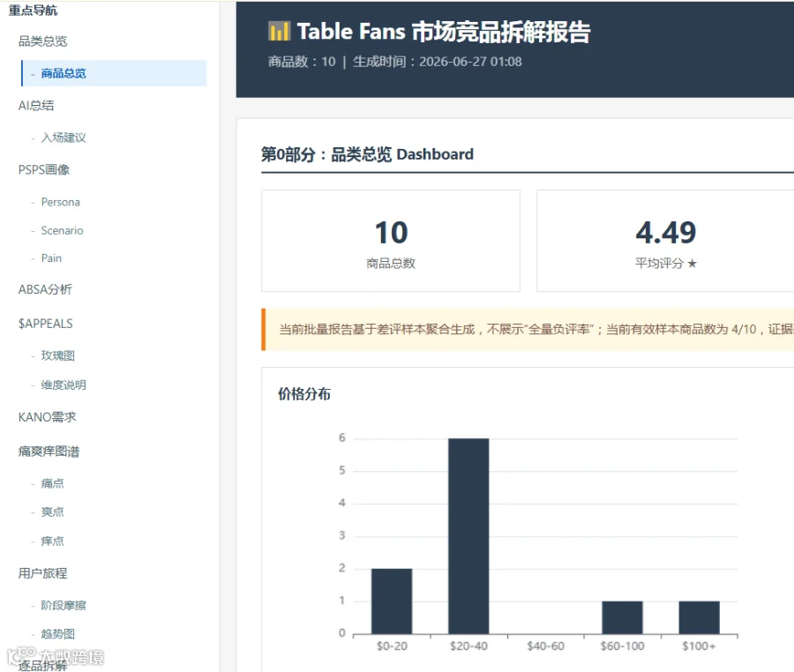
Task: Open 品类总览 navigation section
Action: (x=43, y=41)
